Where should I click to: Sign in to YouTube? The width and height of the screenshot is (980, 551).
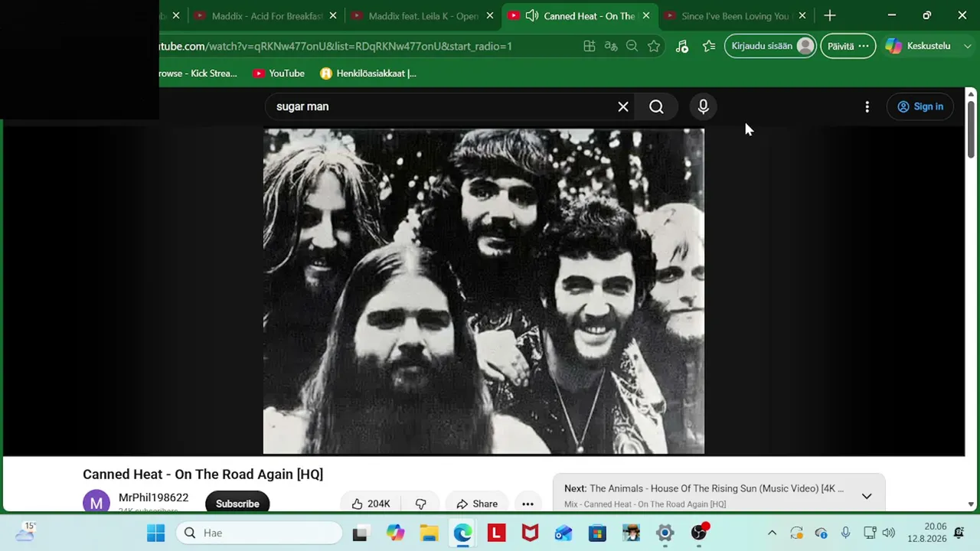(x=920, y=107)
